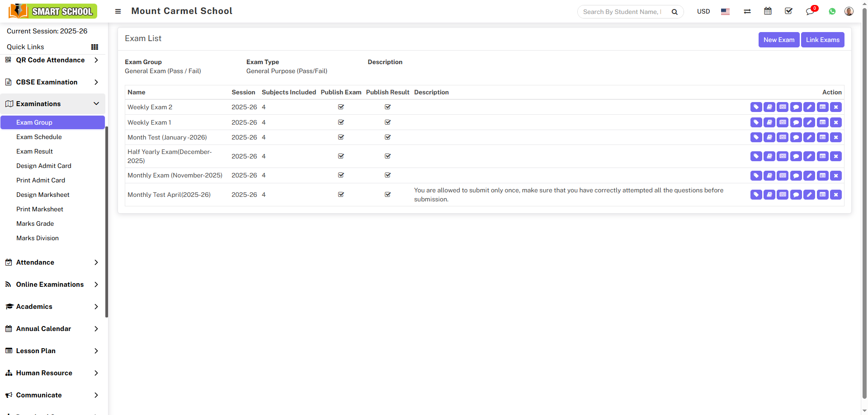Toggle Publish Exam checkbox for Weekly Exam 2
This screenshot has width=868, height=415.
click(x=341, y=107)
